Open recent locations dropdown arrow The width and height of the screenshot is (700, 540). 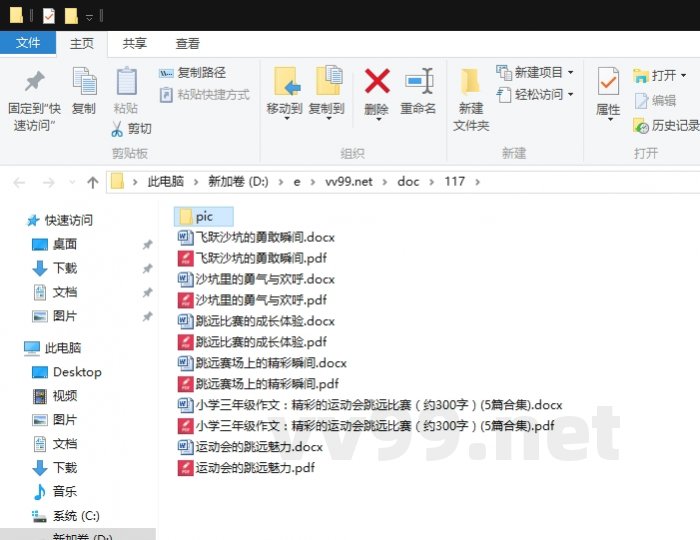[72, 182]
